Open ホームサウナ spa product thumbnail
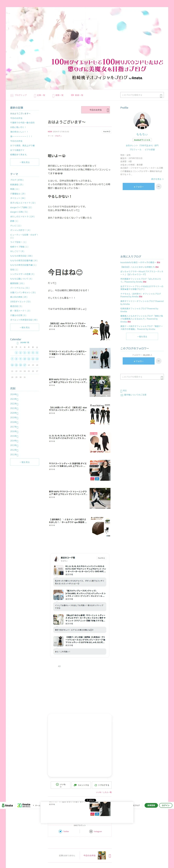Screen dimensions: 174x868 coord(100,526)
